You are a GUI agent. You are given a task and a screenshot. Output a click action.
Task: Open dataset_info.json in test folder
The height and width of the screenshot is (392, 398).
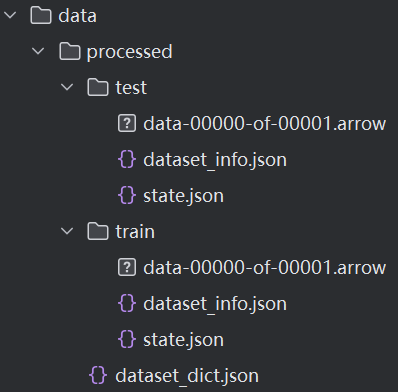click(x=215, y=160)
